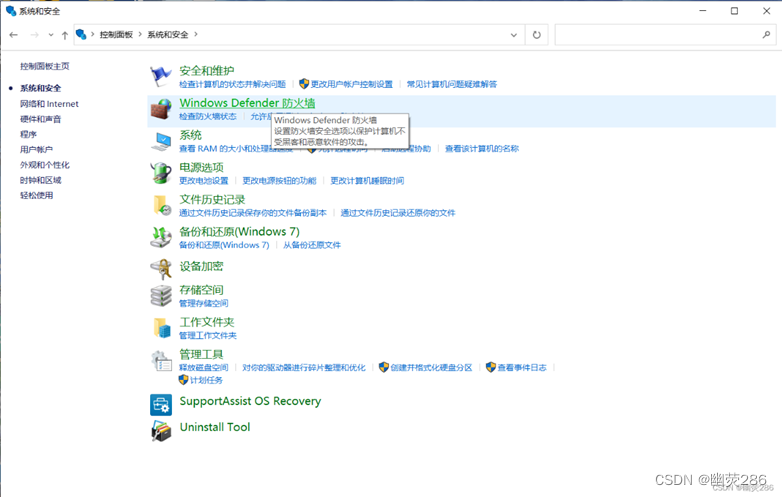Select 硬件和声音 in sidebar
Image resolution: width=782 pixels, height=497 pixels.
(x=40, y=119)
